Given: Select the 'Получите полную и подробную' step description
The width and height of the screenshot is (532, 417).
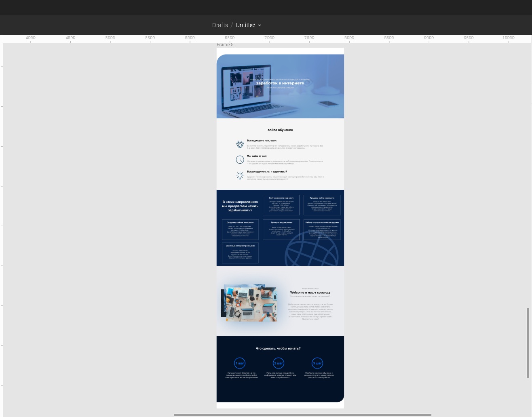Looking at the screenshot, I should [280, 375].
